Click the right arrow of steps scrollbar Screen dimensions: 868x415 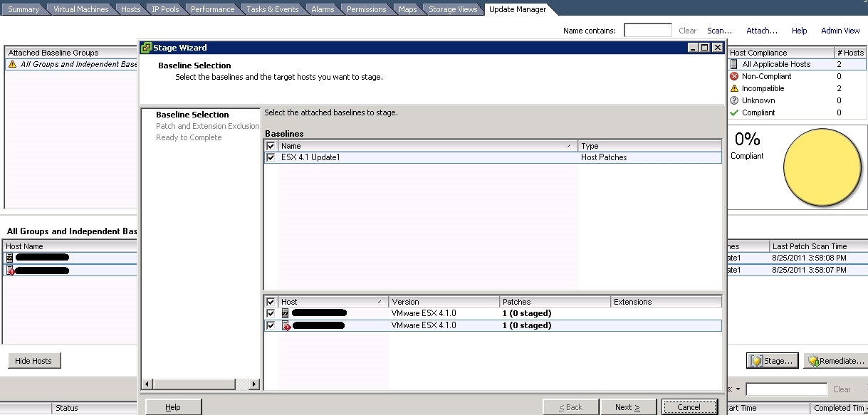click(x=254, y=384)
